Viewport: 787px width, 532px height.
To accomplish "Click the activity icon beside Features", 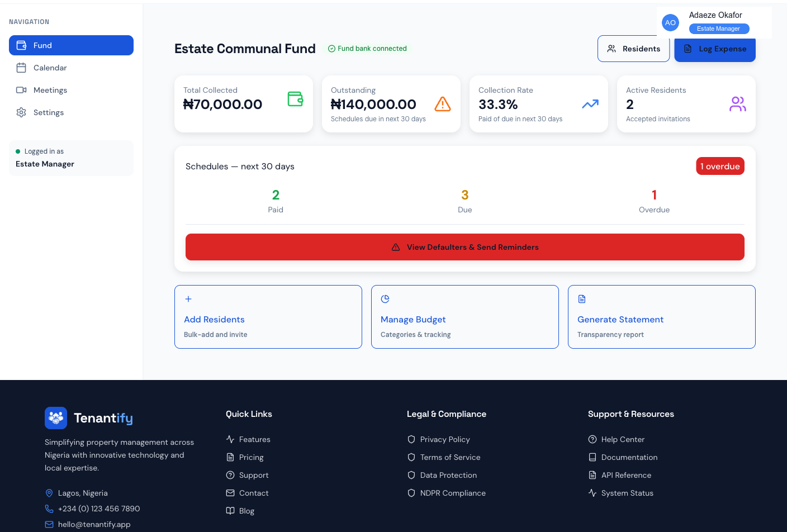I will (230, 439).
